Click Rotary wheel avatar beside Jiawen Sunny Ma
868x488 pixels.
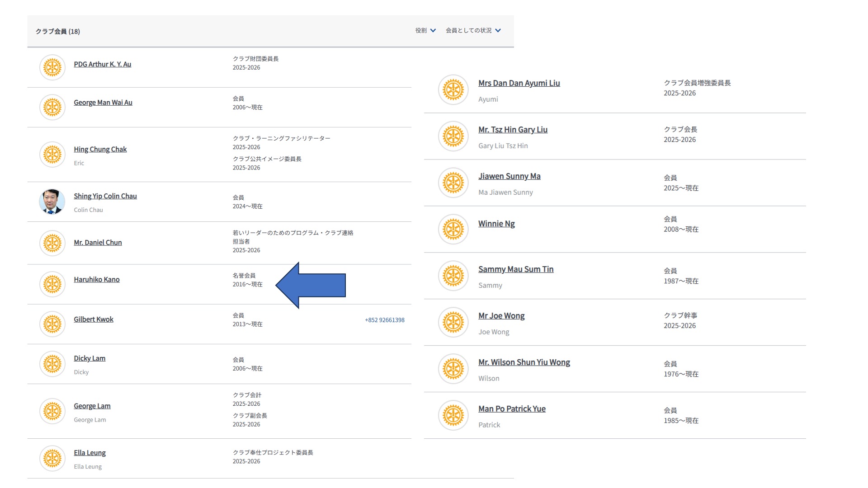pyautogui.click(x=453, y=183)
